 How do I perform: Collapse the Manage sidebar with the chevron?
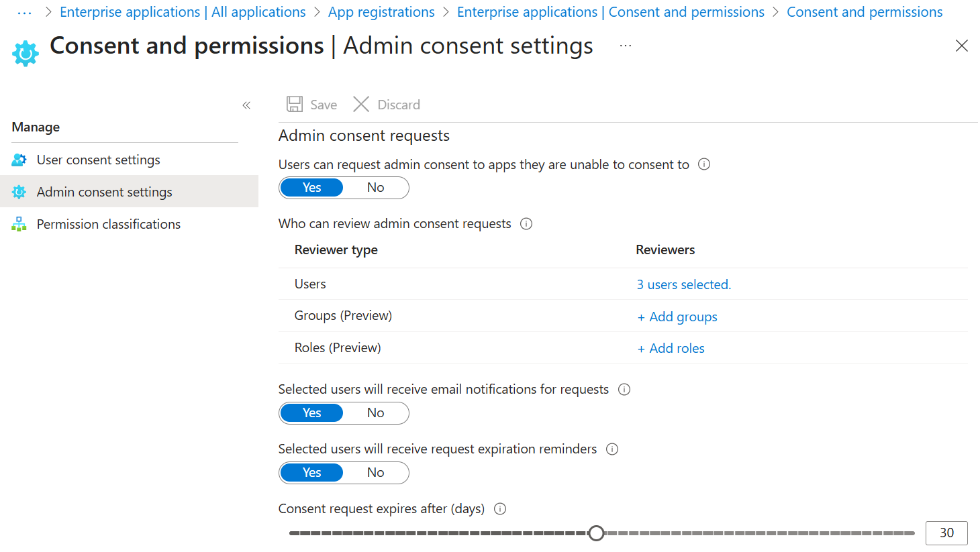click(246, 105)
